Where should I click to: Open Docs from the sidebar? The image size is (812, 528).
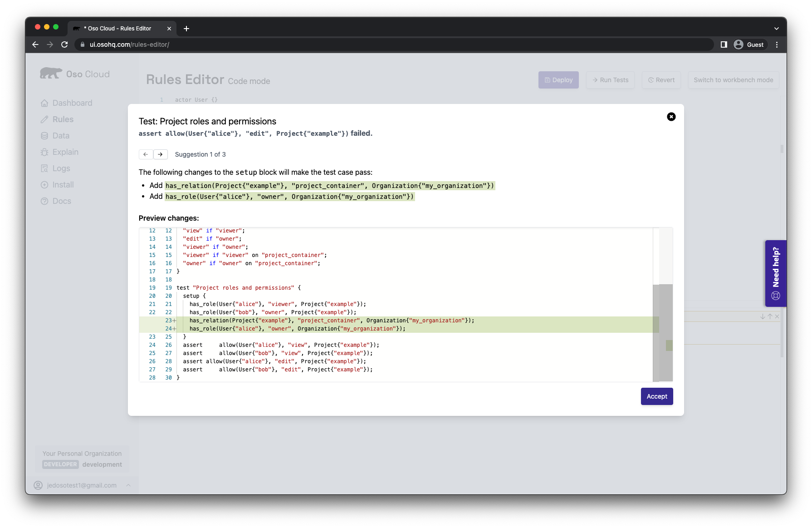pos(62,201)
